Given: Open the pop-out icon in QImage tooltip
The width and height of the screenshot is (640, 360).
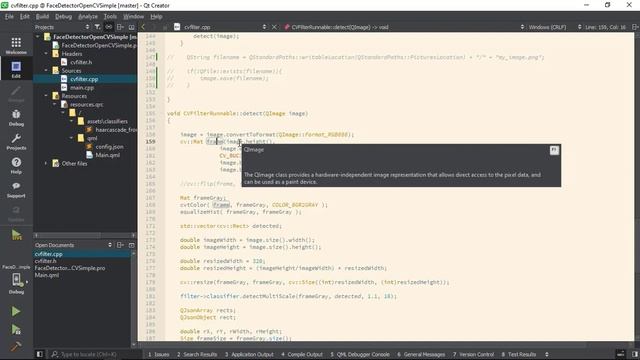Looking at the screenshot, I should (x=554, y=150).
